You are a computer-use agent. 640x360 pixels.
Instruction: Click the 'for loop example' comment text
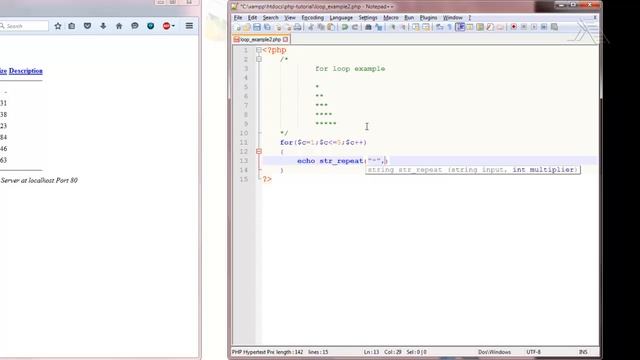350,69
